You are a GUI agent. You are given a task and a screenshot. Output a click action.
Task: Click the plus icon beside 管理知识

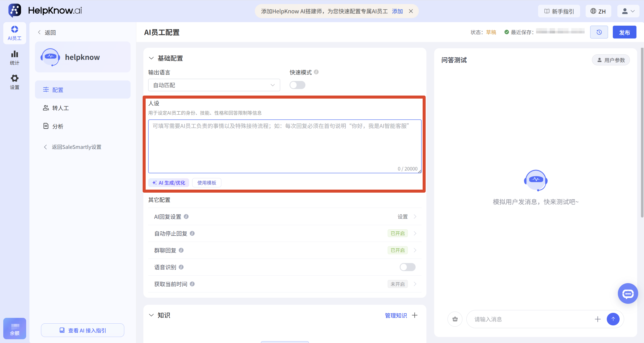415,315
